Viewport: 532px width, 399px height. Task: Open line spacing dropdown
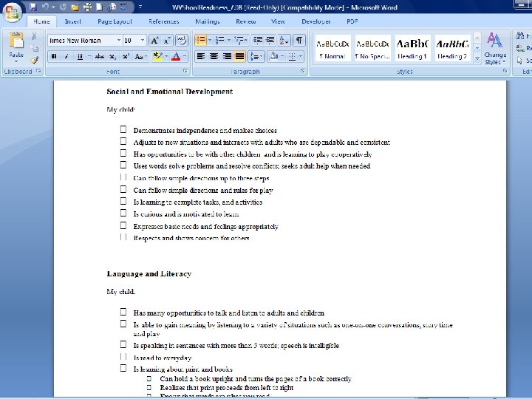pyautogui.click(x=256, y=56)
